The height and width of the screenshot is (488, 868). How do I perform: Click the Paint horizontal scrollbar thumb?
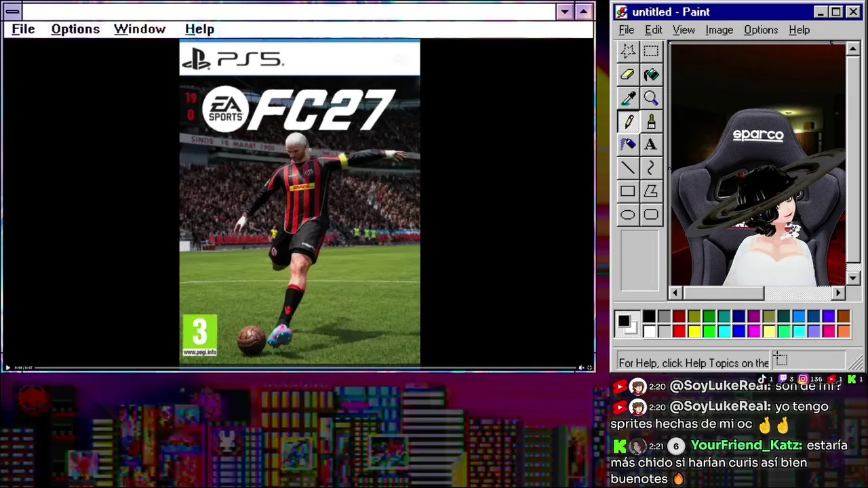[x=723, y=293]
